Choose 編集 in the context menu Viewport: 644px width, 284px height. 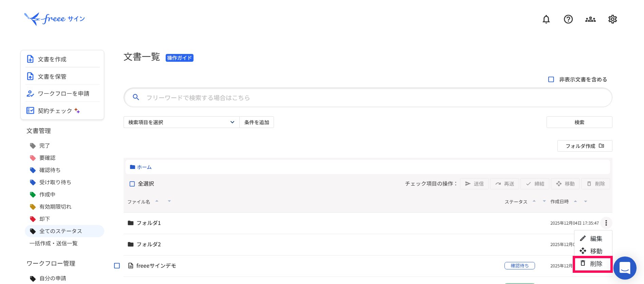[x=593, y=239]
